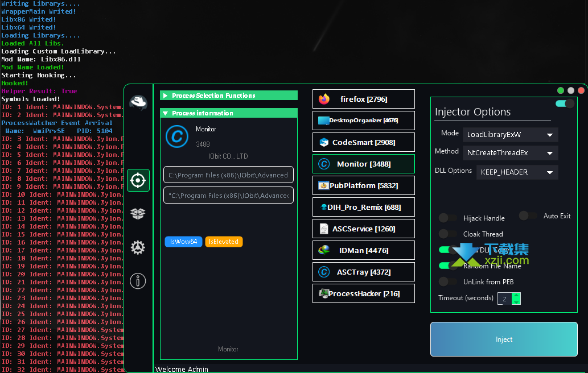Viewport: 588px width, 373px height.
Task: Select the IDMan globe icon
Action: tap(324, 250)
